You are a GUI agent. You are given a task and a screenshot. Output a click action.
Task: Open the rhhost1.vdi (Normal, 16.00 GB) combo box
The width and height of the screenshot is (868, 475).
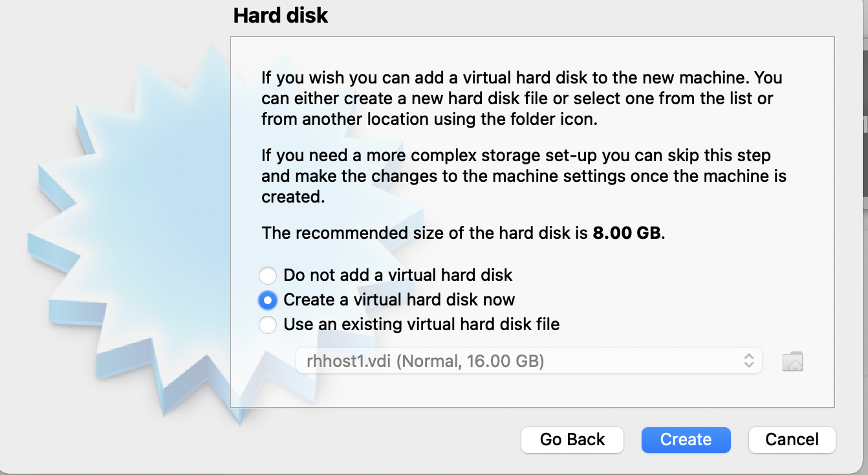pyautogui.click(x=529, y=361)
